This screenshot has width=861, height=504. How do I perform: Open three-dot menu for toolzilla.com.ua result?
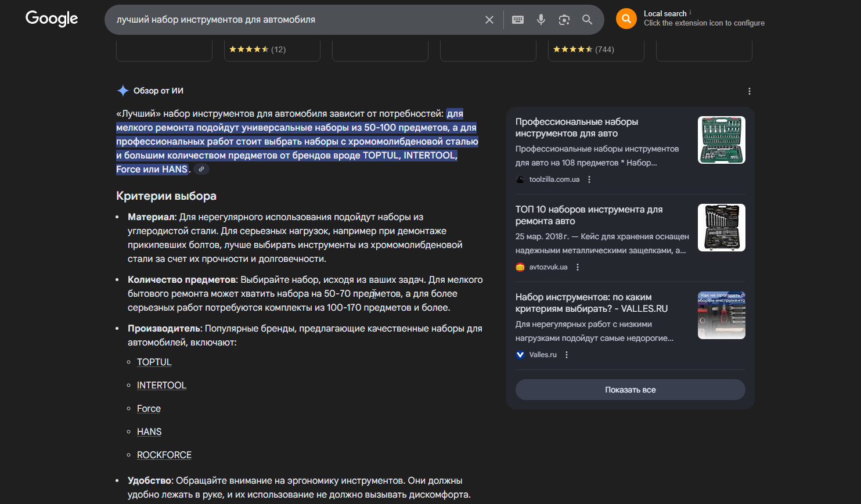point(589,179)
